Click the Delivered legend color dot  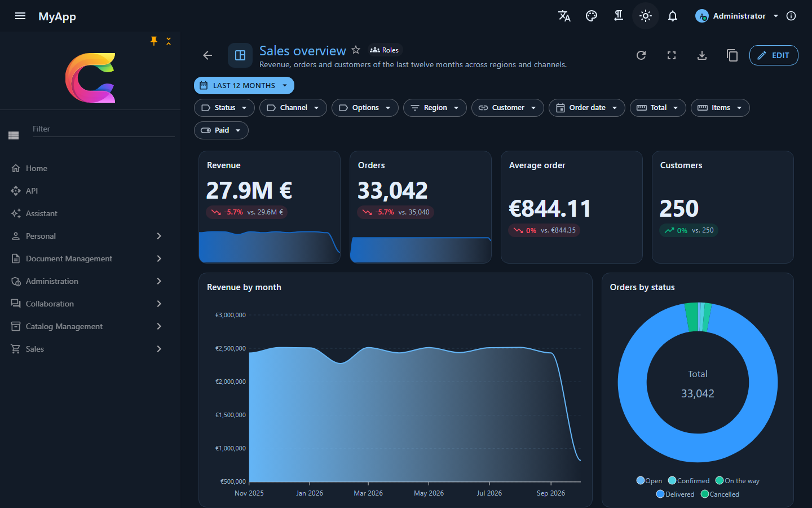[660, 494]
